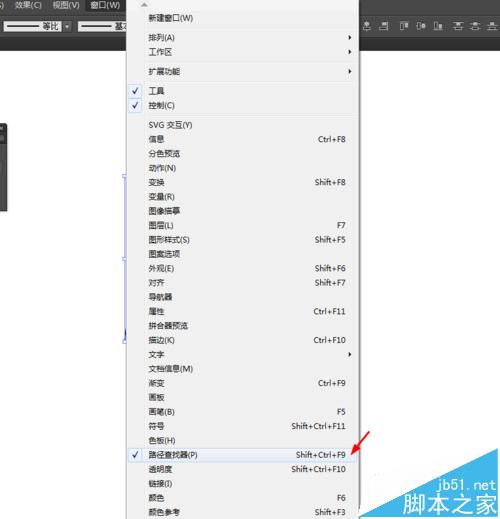This screenshot has width=500, height=519.
Task: Click the horizontal align center icon
Action: click(366, 26)
